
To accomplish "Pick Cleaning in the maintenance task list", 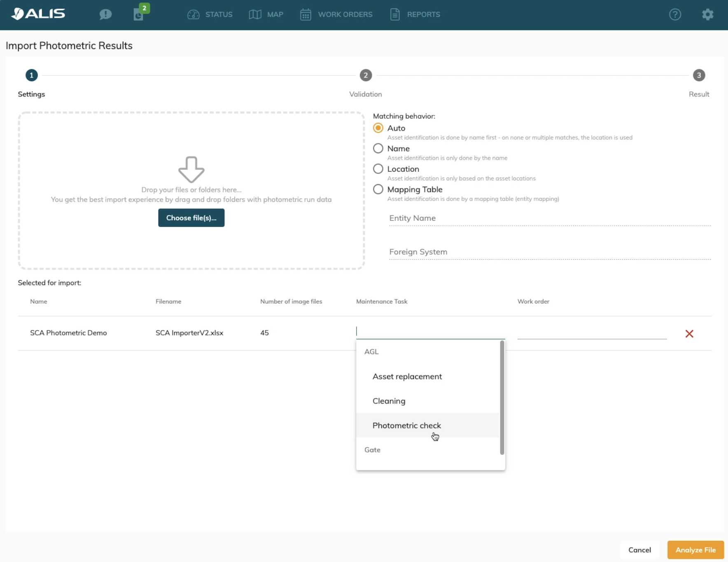I will [389, 401].
